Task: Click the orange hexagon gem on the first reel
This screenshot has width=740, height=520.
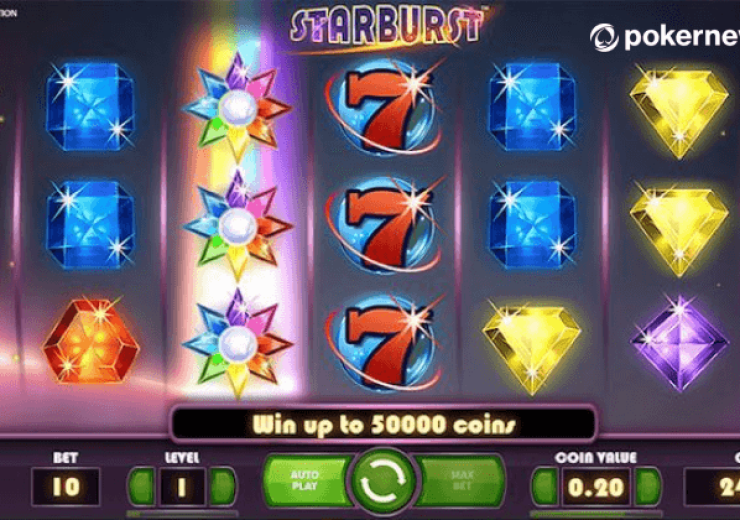Action: [91, 340]
